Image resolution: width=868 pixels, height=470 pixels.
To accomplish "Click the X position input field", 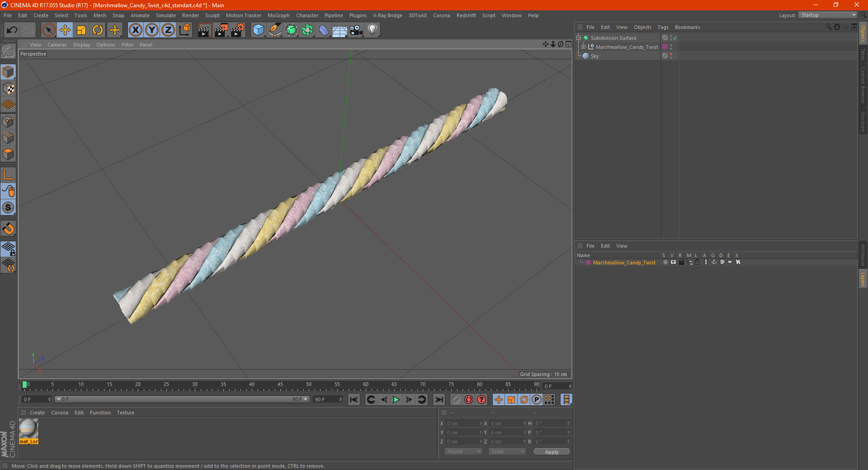I will (463, 423).
